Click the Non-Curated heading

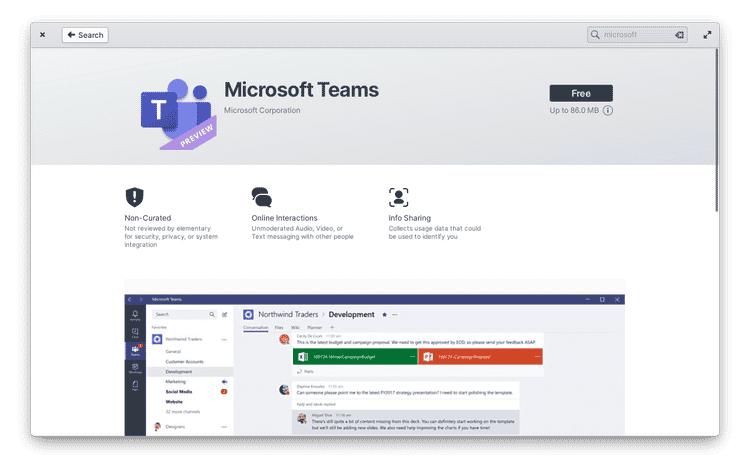148,218
